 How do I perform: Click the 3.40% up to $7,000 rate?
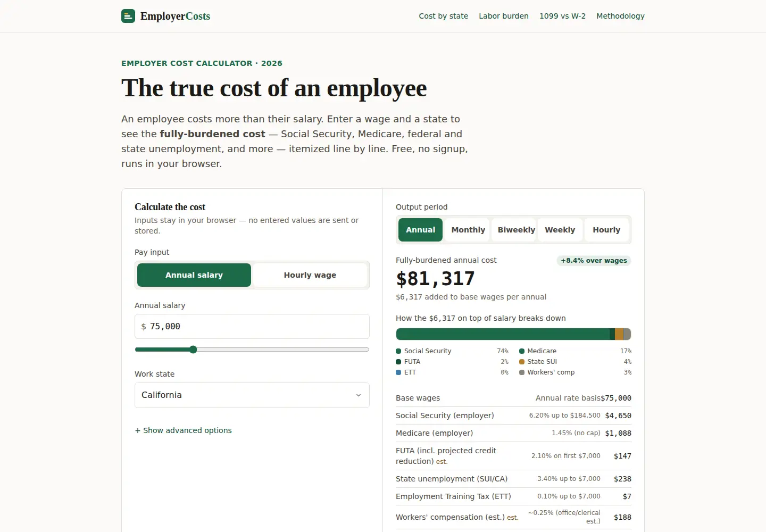[x=569, y=479]
